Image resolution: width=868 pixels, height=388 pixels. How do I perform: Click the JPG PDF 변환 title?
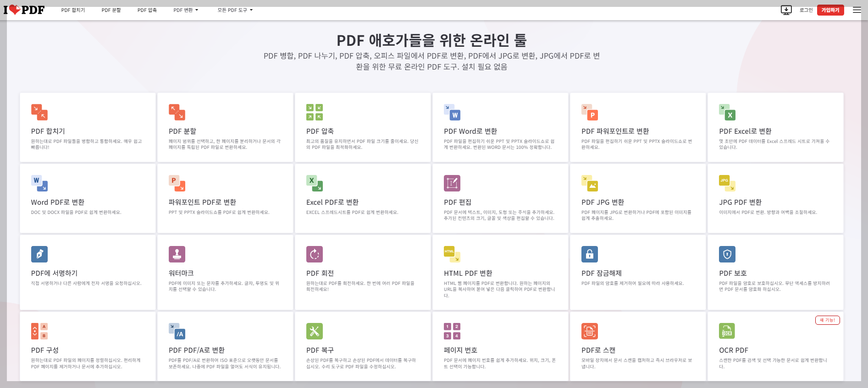coord(741,202)
